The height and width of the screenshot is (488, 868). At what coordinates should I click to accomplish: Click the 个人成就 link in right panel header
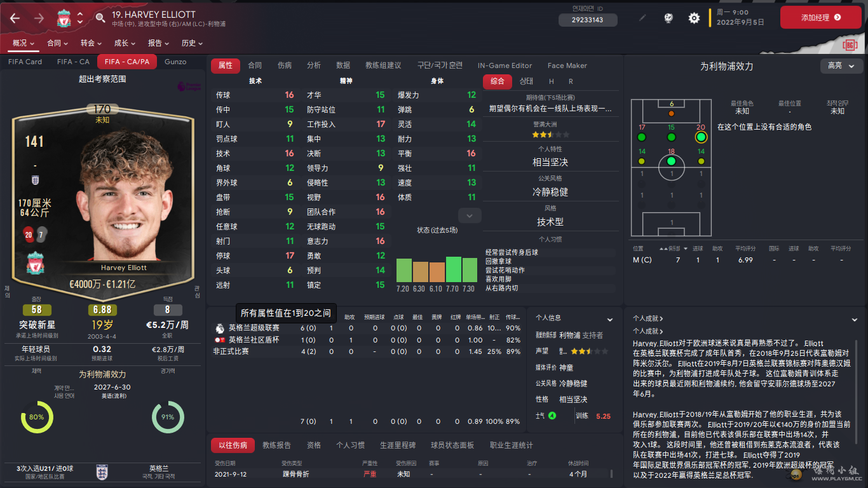click(x=648, y=318)
